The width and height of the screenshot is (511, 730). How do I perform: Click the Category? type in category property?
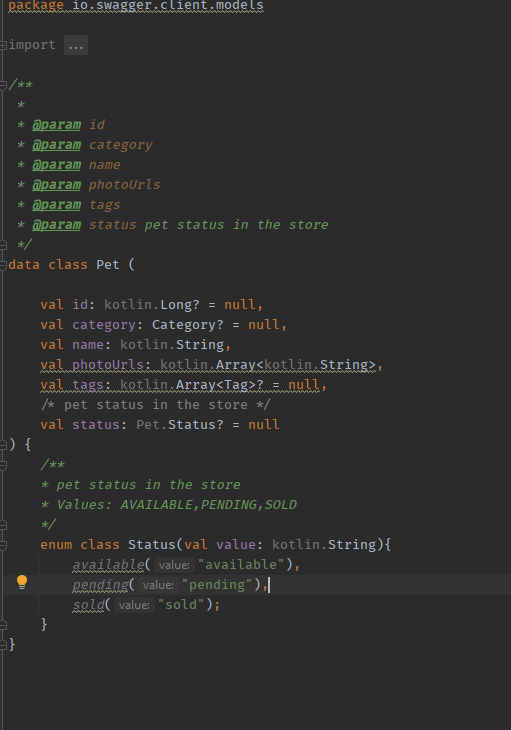point(188,324)
